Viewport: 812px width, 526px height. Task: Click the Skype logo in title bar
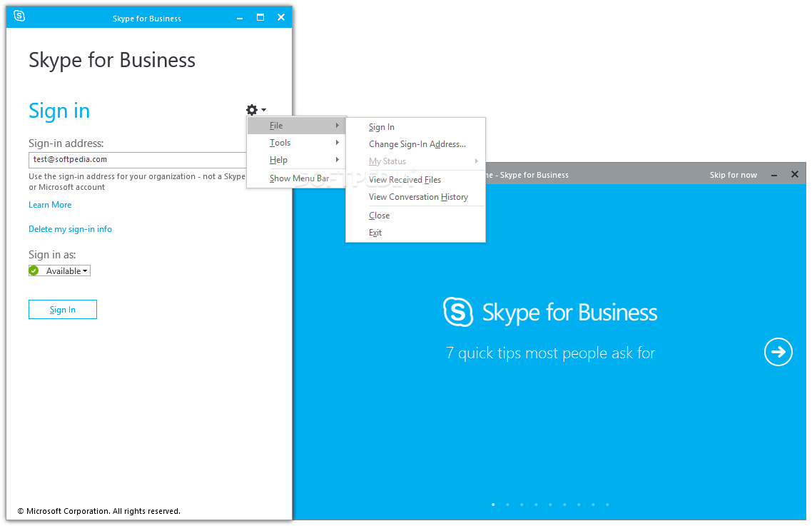pos(19,16)
